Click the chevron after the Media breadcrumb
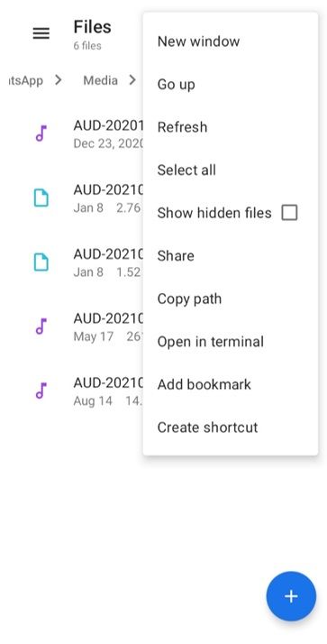 [132, 80]
